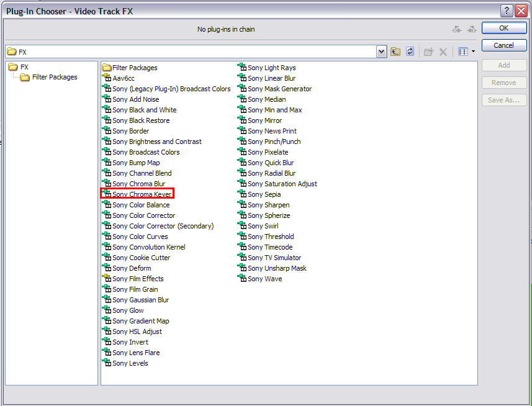Click the help question mark button
Screen dimensions: 532x406
506,11
